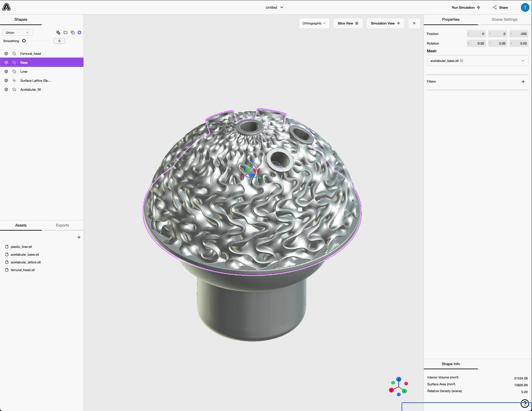This screenshot has height=411, width=532.
Task: Click the AI sparkle generate icon
Action: click(x=58, y=32)
